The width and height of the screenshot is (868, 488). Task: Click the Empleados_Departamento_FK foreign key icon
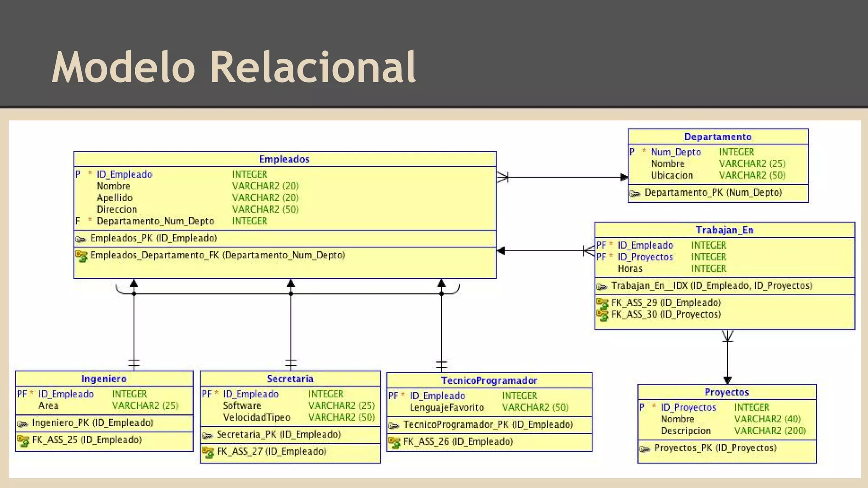click(x=81, y=256)
